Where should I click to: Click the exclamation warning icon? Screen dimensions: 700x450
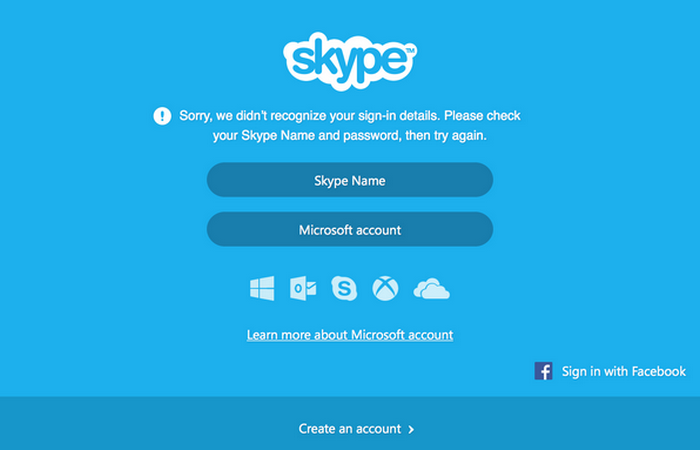coord(162,116)
